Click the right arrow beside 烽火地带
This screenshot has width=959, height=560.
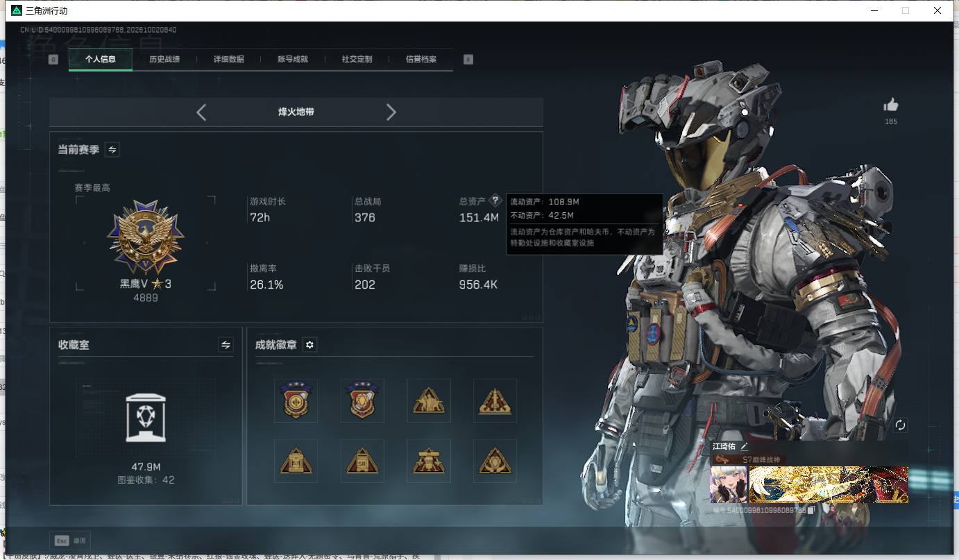pyautogui.click(x=391, y=112)
